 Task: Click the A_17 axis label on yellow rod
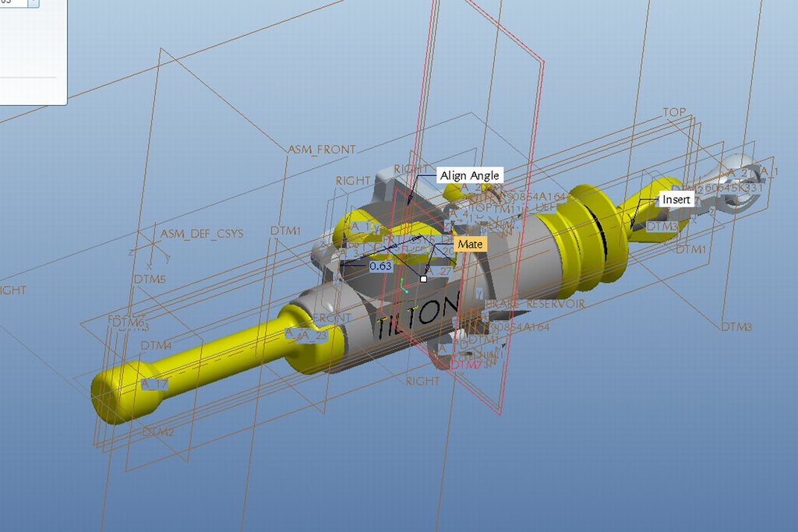click(x=154, y=384)
